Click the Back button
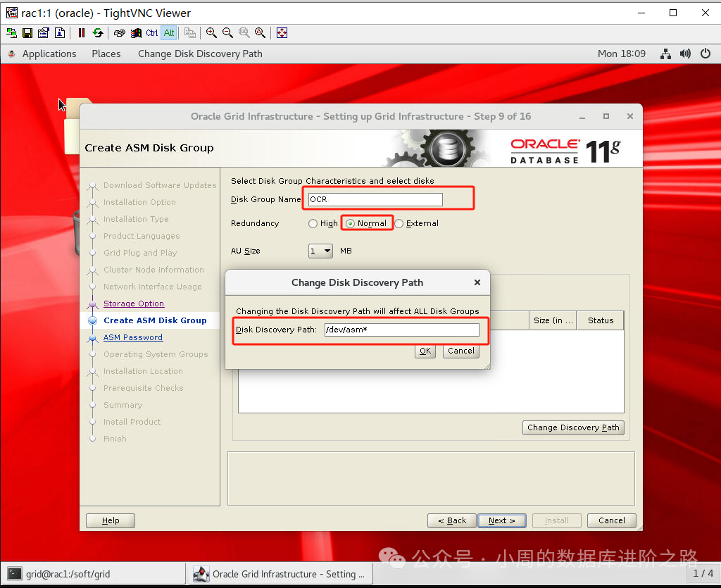This screenshot has width=721, height=588. pos(452,520)
